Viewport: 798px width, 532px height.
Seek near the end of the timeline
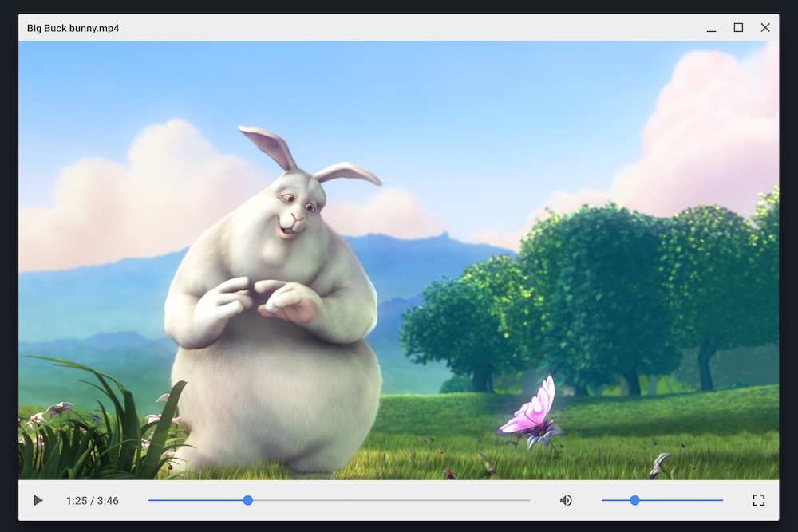pos(523,500)
